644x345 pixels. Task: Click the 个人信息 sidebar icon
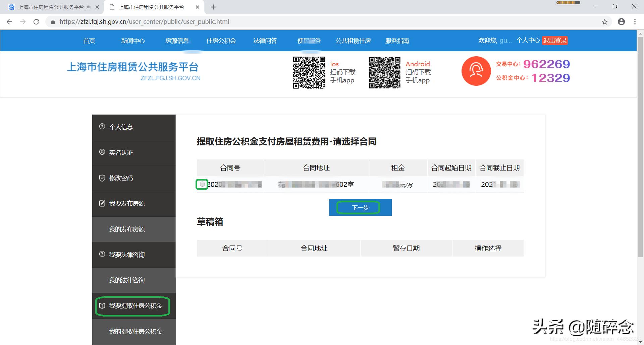102,127
